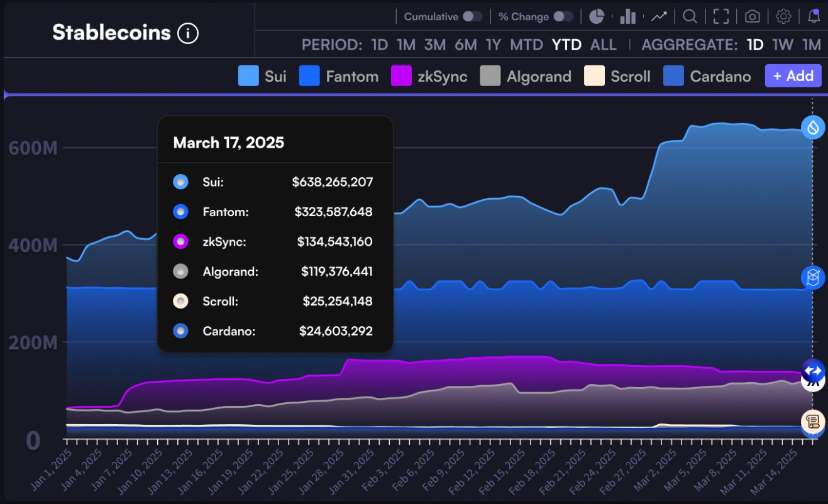Enter fullscreen chart mode
Screen dimensions: 828x504
(x=721, y=16)
